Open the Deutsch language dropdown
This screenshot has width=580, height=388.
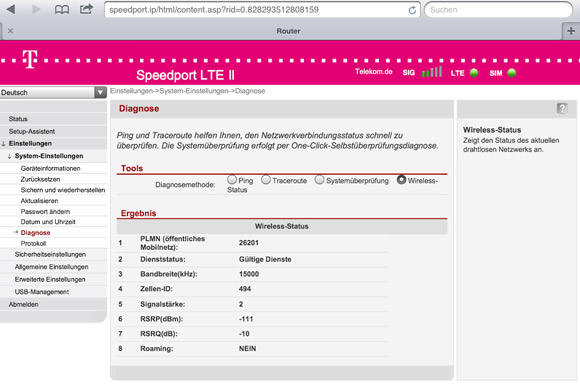pyautogui.click(x=53, y=92)
